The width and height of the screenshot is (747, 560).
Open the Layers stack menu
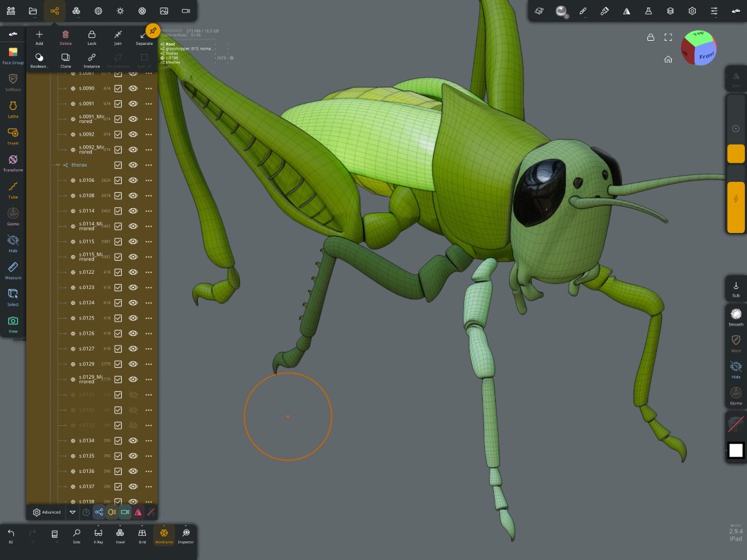(670, 11)
